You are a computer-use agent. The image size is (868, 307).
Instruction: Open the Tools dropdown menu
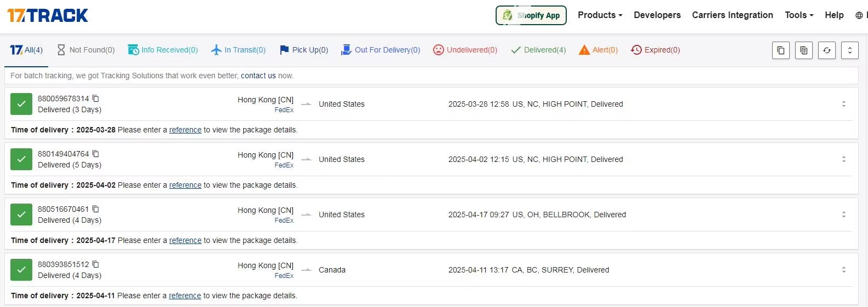(x=798, y=15)
